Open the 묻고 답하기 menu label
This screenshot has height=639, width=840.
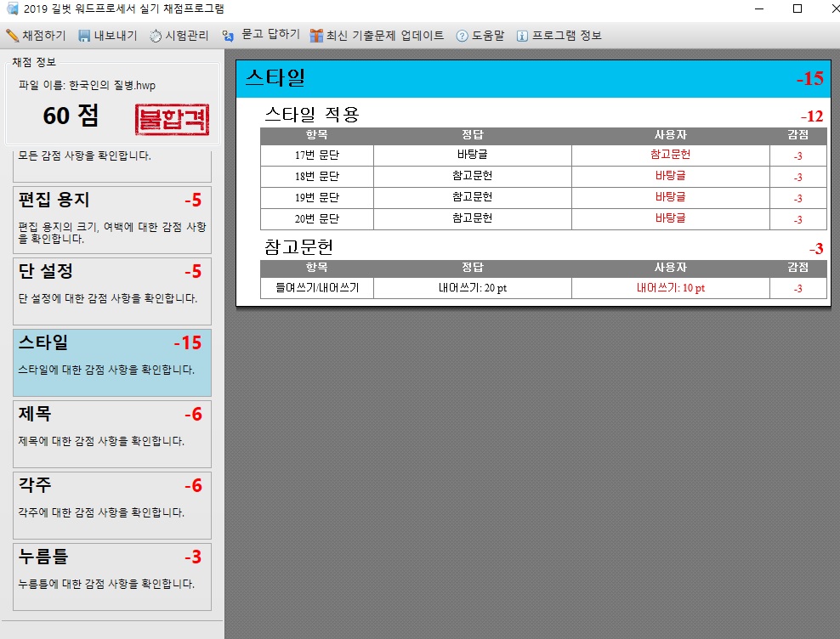[270, 34]
